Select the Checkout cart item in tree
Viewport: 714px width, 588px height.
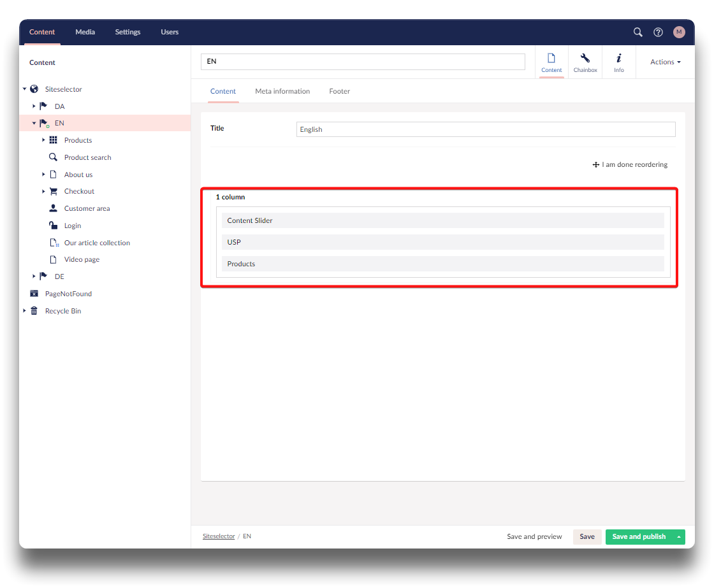click(x=79, y=191)
